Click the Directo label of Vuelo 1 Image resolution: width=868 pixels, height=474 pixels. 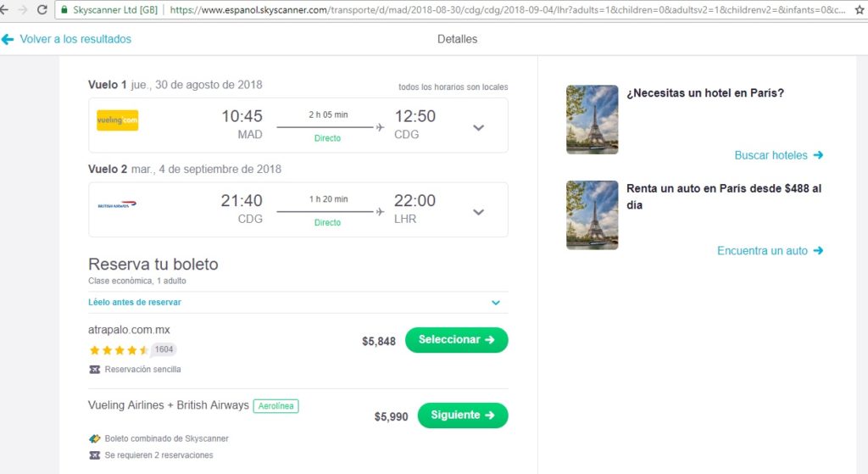pyautogui.click(x=328, y=138)
